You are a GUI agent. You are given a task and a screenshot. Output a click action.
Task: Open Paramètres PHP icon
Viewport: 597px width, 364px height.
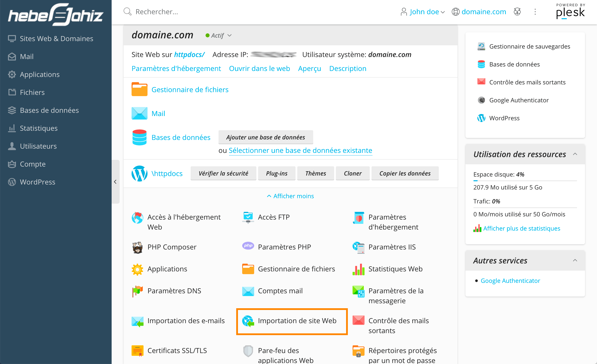point(248,246)
